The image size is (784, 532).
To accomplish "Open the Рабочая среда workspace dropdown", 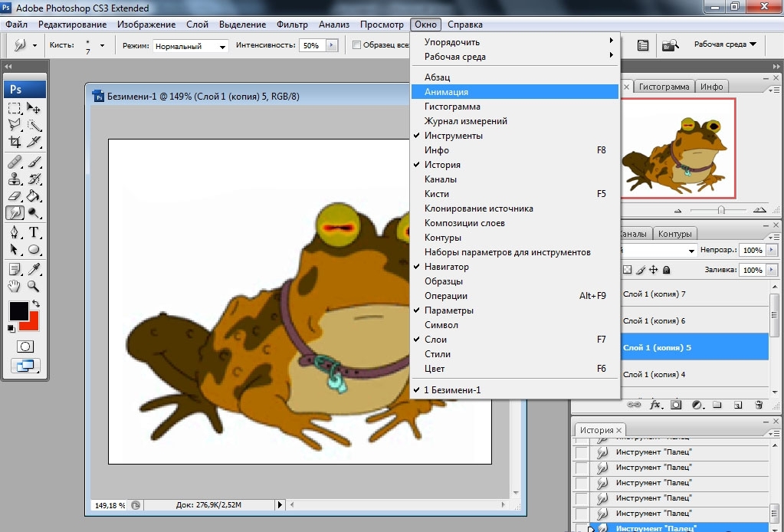I will pos(725,44).
